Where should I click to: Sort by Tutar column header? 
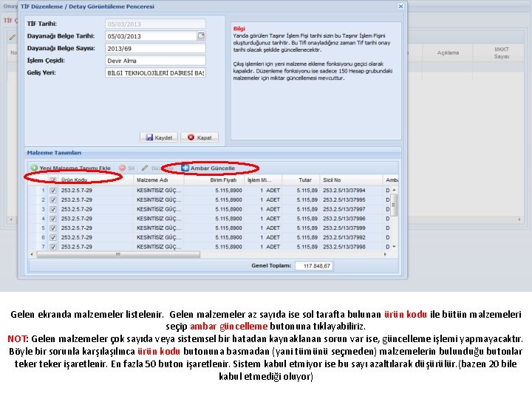pyautogui.click(x=301, y=180)
